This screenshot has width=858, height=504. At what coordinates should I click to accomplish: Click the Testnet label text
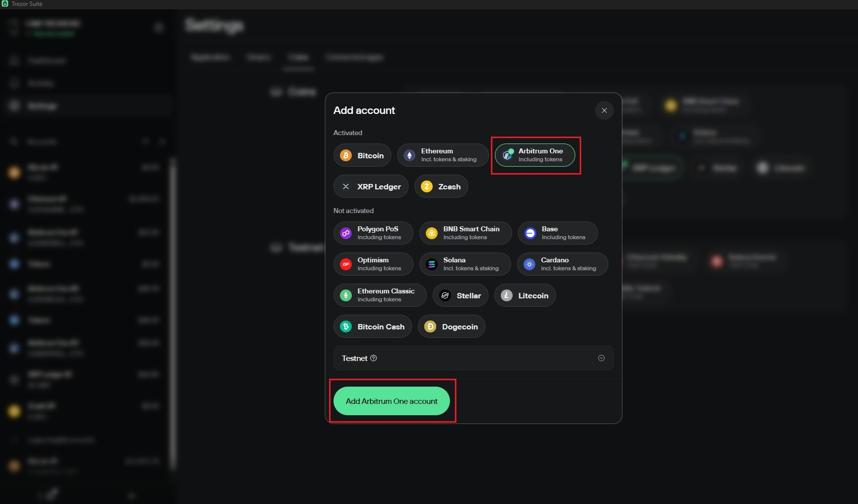point(355,358)
